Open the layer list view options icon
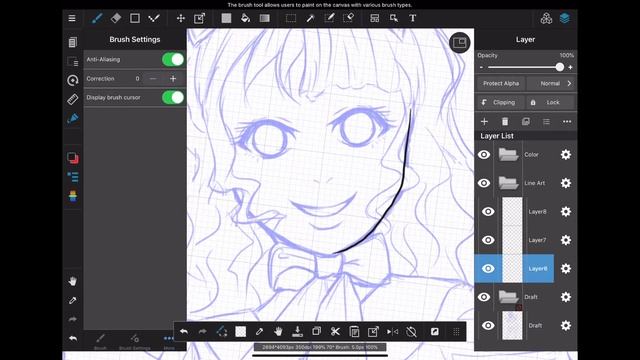 [x=546, y=122]
